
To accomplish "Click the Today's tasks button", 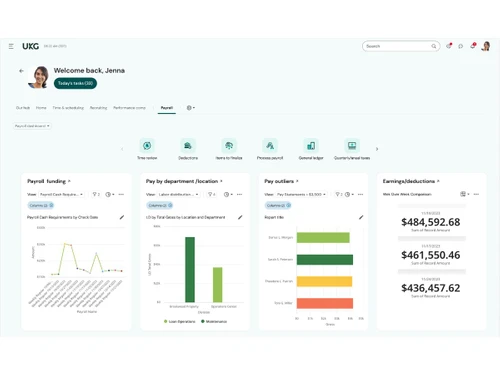I will [75, 83].
